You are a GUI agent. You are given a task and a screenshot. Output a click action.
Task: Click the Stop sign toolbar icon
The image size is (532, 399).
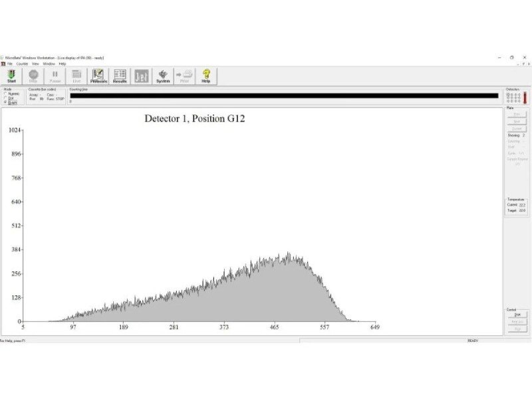pos(33,76)
